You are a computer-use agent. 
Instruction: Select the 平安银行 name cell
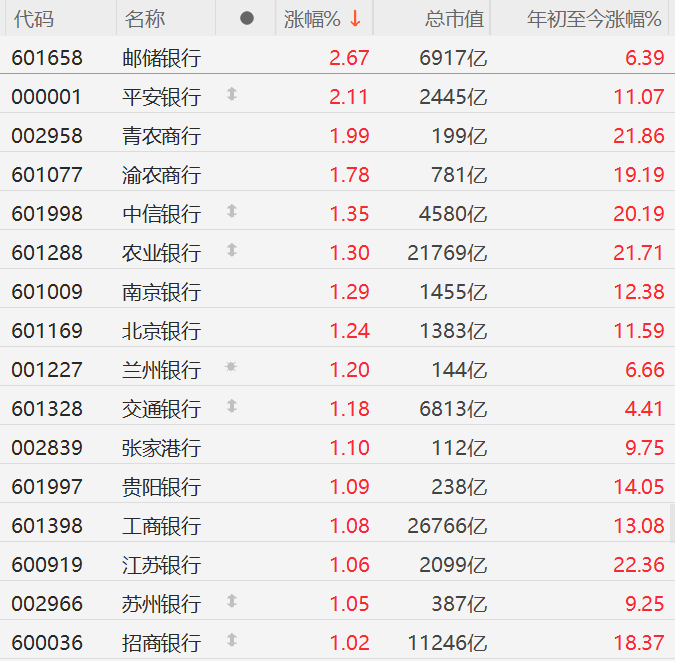(x=161, y=97)
